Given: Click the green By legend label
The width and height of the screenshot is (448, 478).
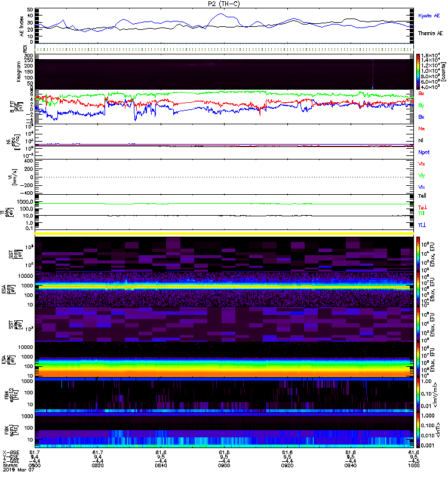Looking at the screenshot, I should coord(422,105).
